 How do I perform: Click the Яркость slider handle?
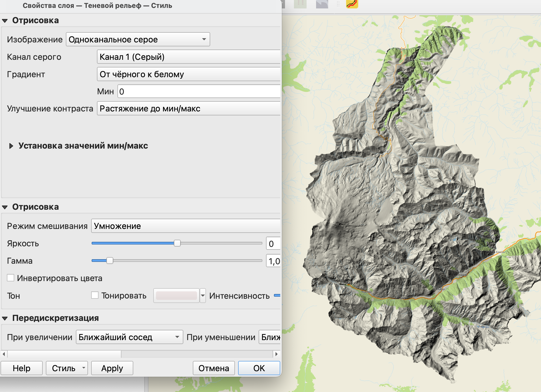[177, 243]
